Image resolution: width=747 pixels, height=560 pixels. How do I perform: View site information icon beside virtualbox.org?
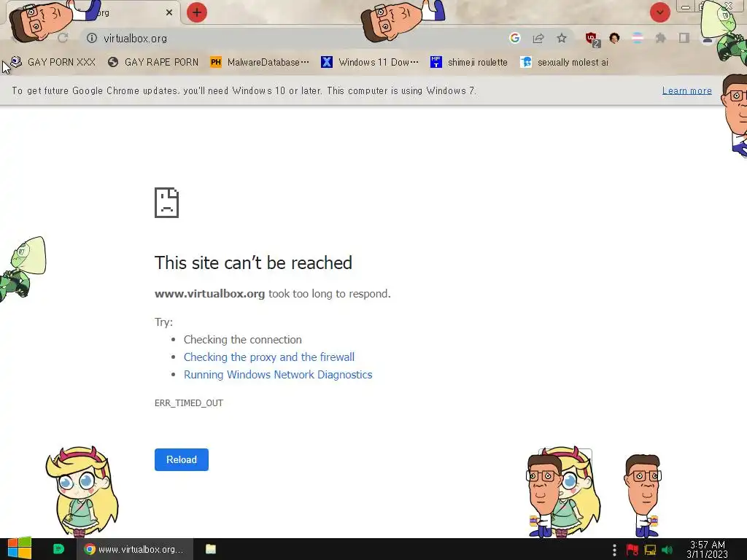(x=92, y=38)
